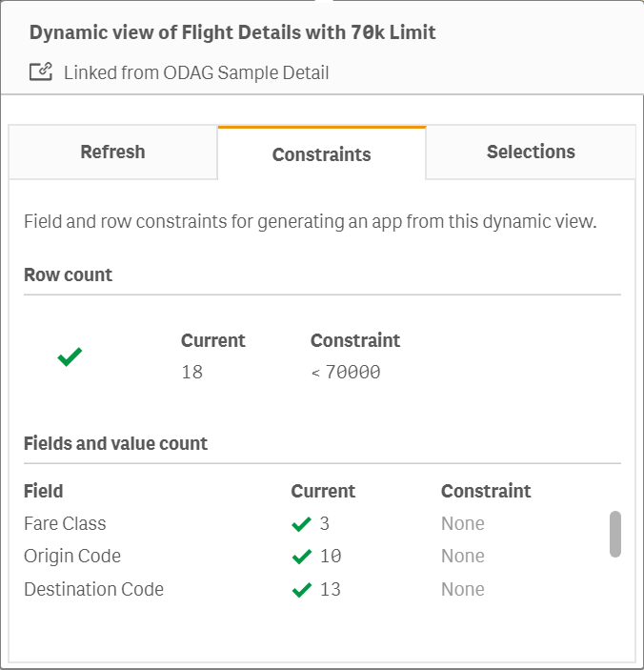Screen dimensions: 644x670
Task: Click the Fare Class green checkmark
Action: coord(302,523)
